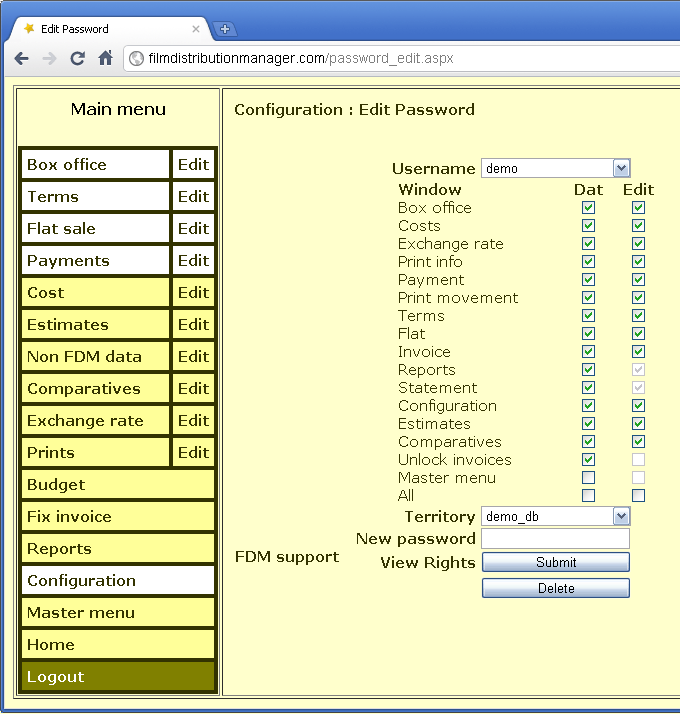Click the New password input field
Viewport: 680px width, 714px height.
click(x=555, y=539)
